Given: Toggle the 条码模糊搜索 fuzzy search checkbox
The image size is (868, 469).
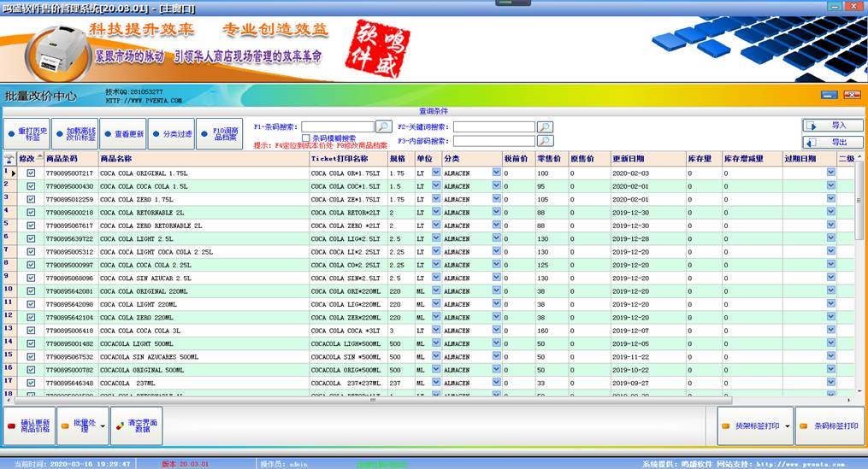Looking at the screenshot, I should tap(306, 138).
